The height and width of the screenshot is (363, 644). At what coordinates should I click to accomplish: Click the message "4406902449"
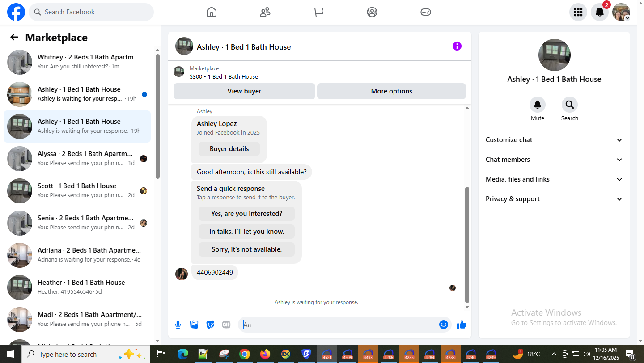(215, 272)
